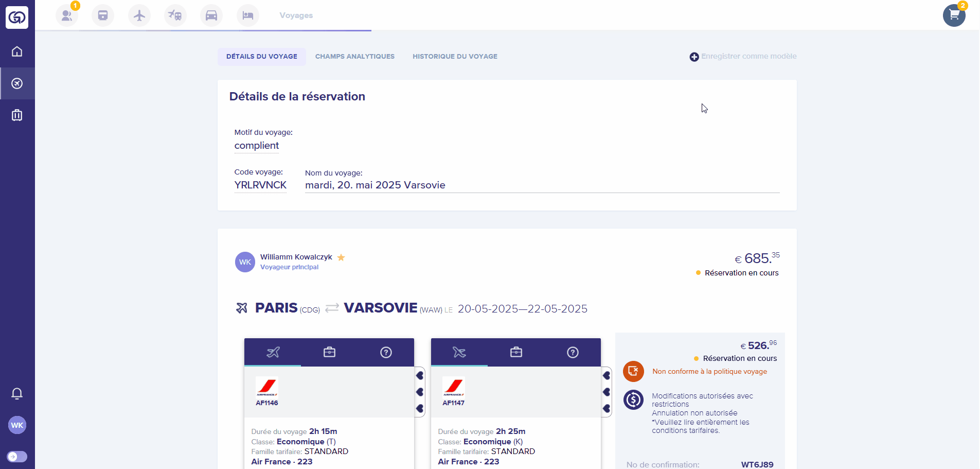
Task: Go to home in the sidebar
Action: point(17,51)
